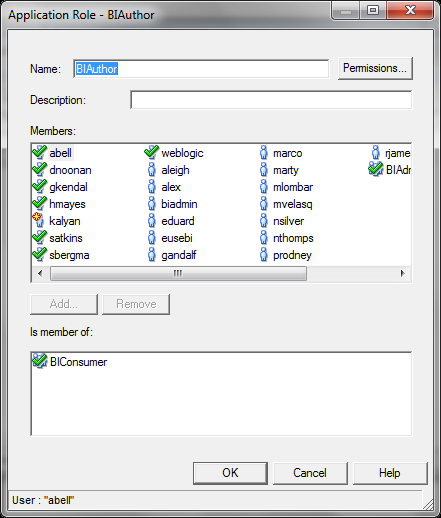Click the user icon beside biadmin
The width and height of the screenshot is (441, 518).
(152, 203)
